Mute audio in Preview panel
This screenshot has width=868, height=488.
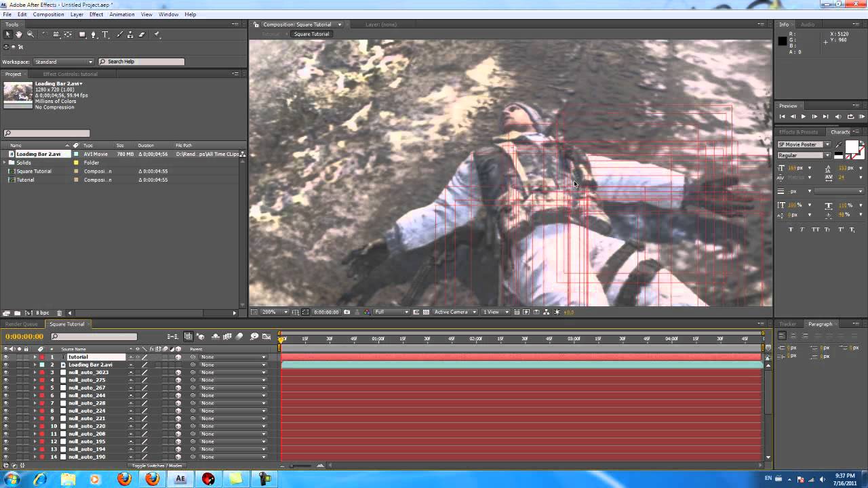tap(838, 117)
